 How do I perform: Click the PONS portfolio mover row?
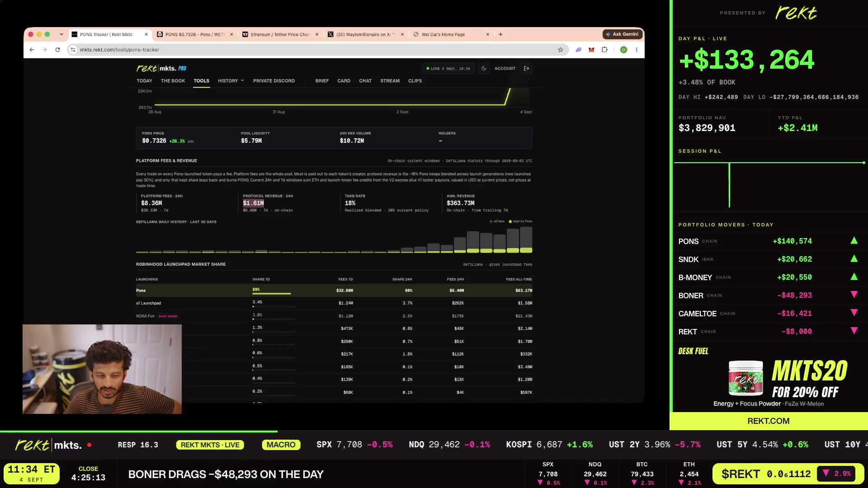pyautogui.click(x=768, y=241)
